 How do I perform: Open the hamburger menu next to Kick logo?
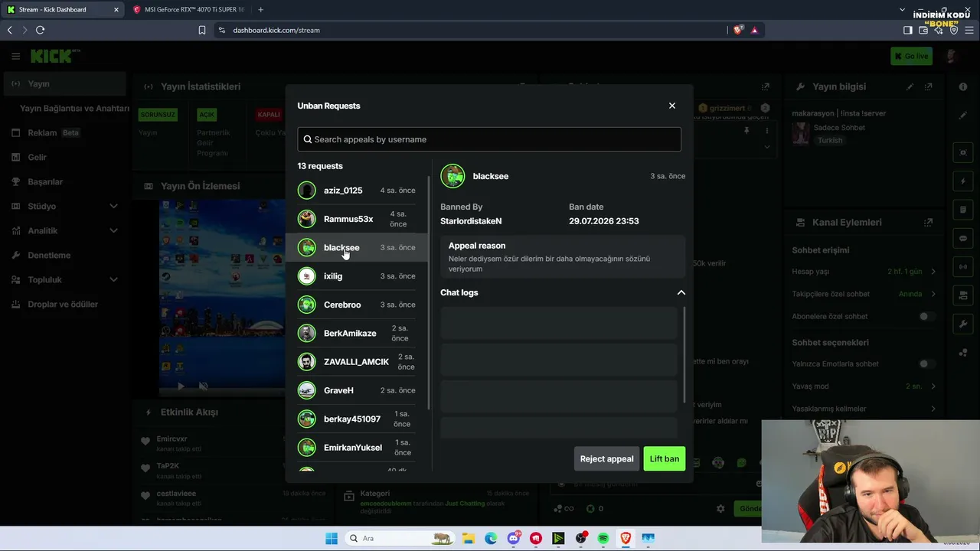click(x=15, y=56)
